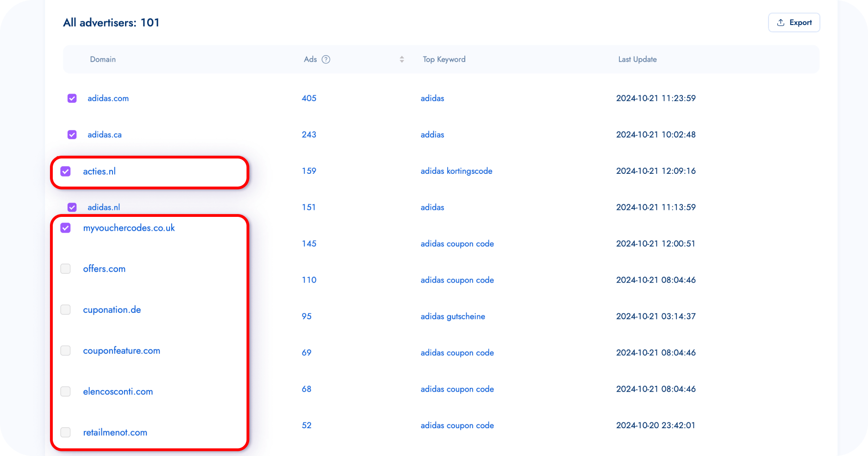Select timestamp 2024-10-21 03:14:37

point(656,316)
